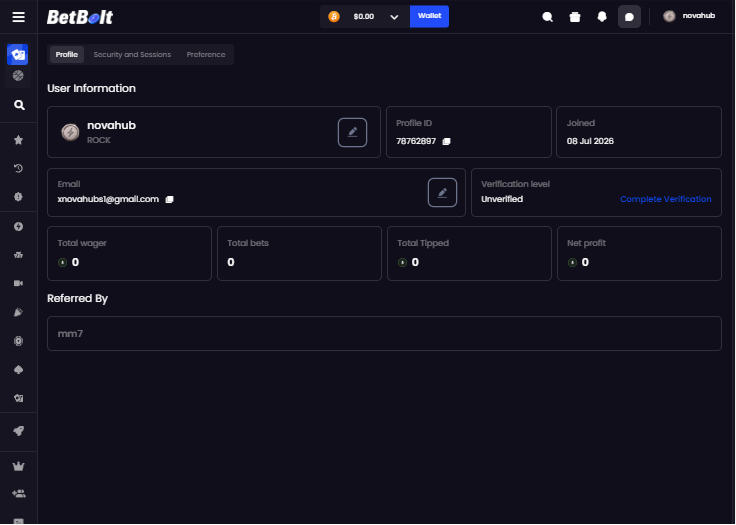The width and height of the screenshot is (736, 525).
Task: Open notifications bell
Action: 602,17
